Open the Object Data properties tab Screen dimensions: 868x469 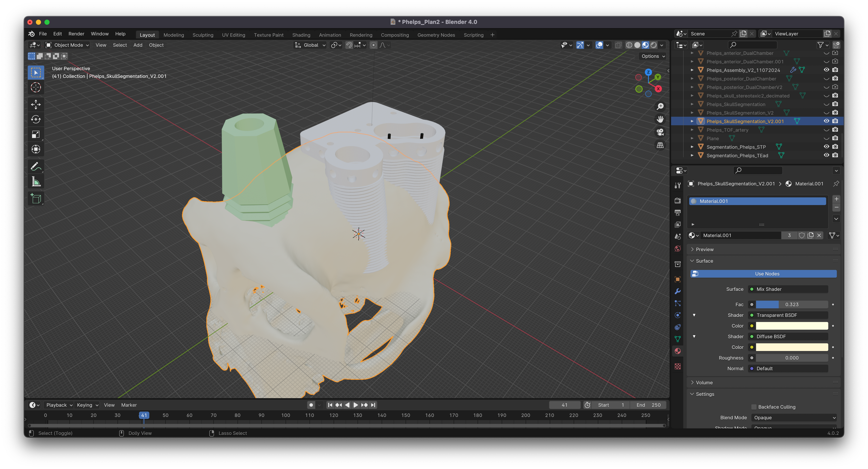pyautogui.click(x=678, y=339)
